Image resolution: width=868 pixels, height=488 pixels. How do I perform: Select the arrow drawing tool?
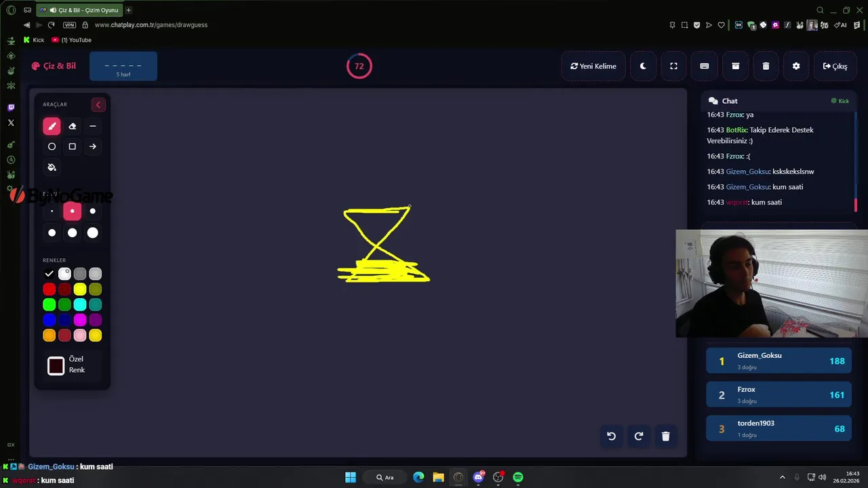point(93,146)
